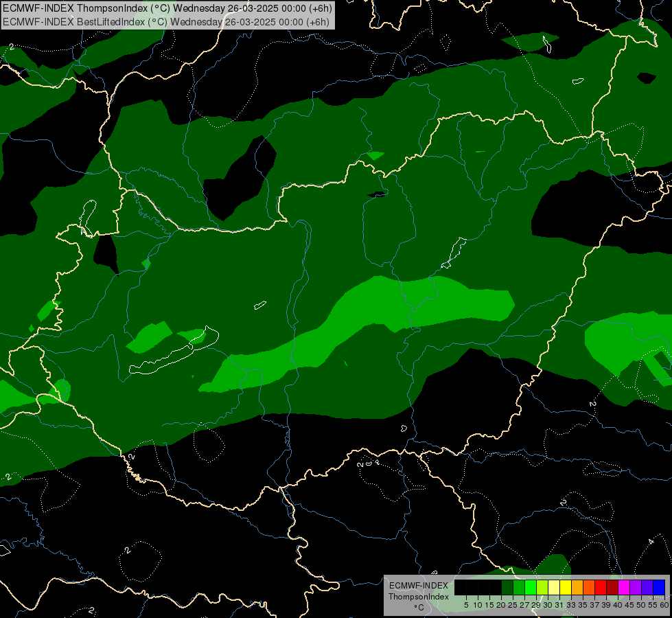Select the blue 55–60 legend swatch
Image resolution: width=672 pixels, height=618 pixels.
[659, 587]
